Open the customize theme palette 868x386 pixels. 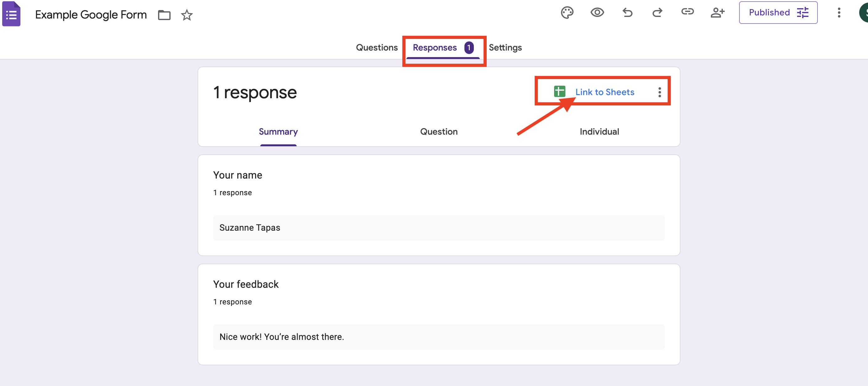[x=567, y=13]
